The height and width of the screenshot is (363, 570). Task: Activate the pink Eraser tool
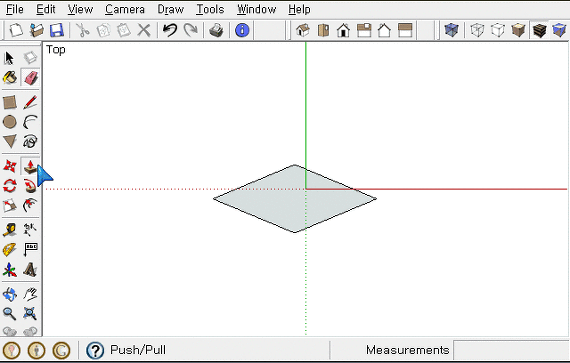tap(31, 77)
